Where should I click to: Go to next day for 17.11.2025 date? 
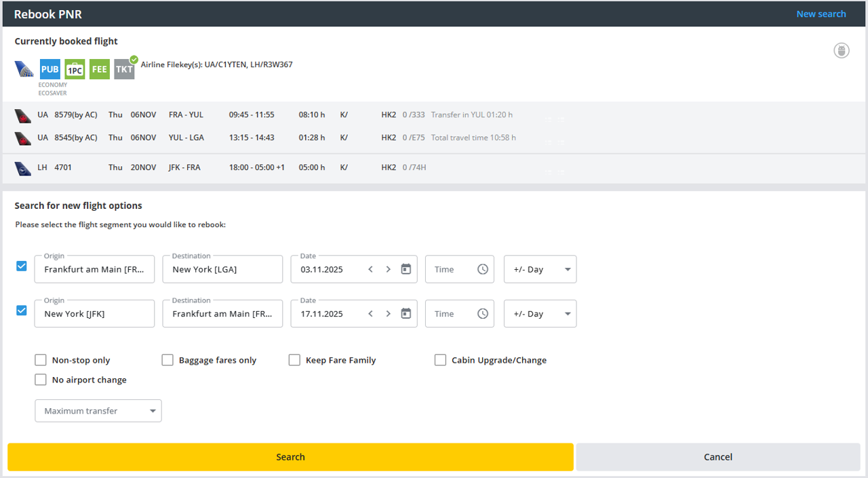point(388,314)
